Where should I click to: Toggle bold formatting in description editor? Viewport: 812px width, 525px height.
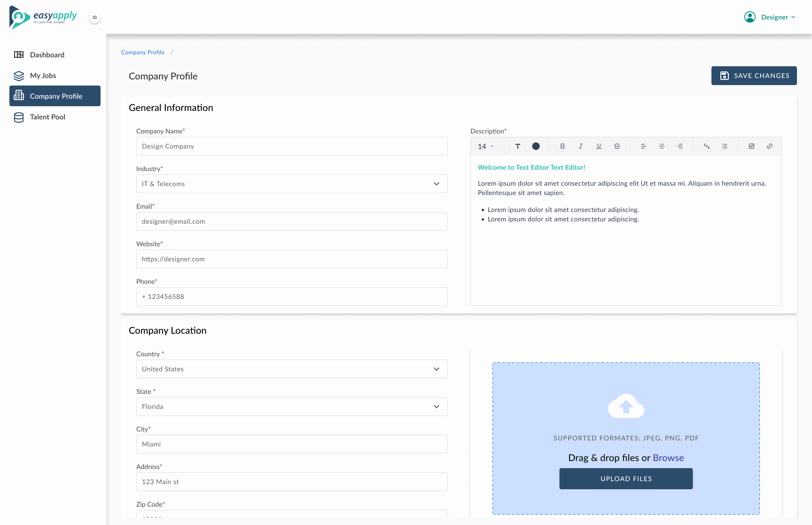pos(562,146)
